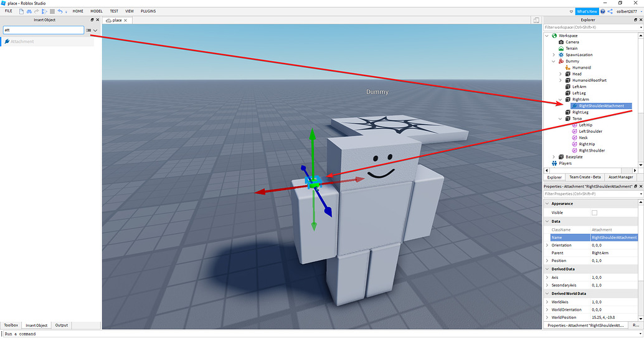Click the Redo arrow icon

tap(37, 11)
